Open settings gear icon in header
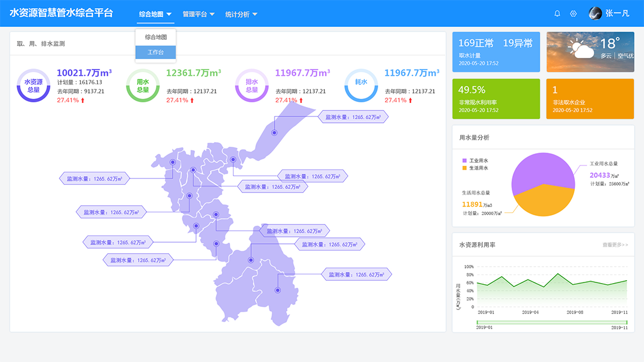 [573, 13]
